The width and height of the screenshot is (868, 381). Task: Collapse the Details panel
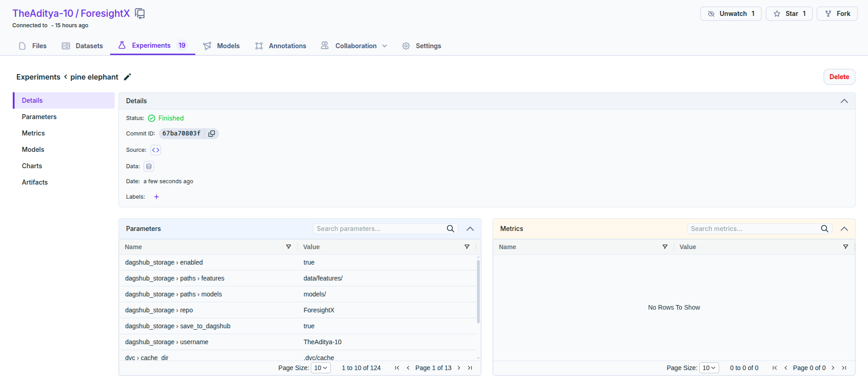[x=844, y=101]
